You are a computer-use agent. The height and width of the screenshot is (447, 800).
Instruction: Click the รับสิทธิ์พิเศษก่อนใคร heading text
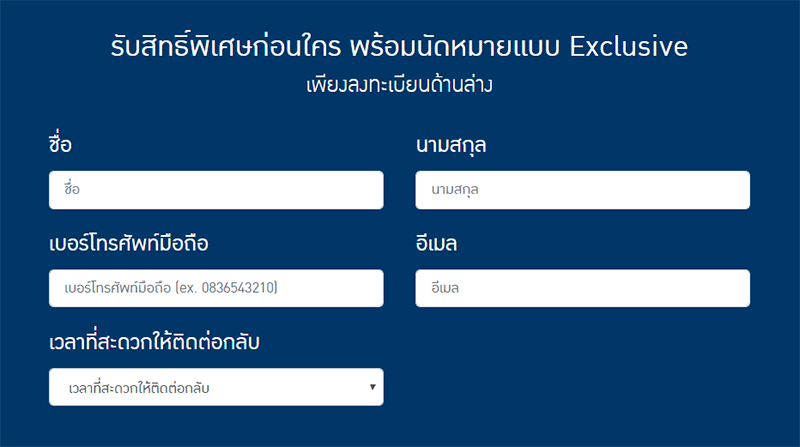226,48
